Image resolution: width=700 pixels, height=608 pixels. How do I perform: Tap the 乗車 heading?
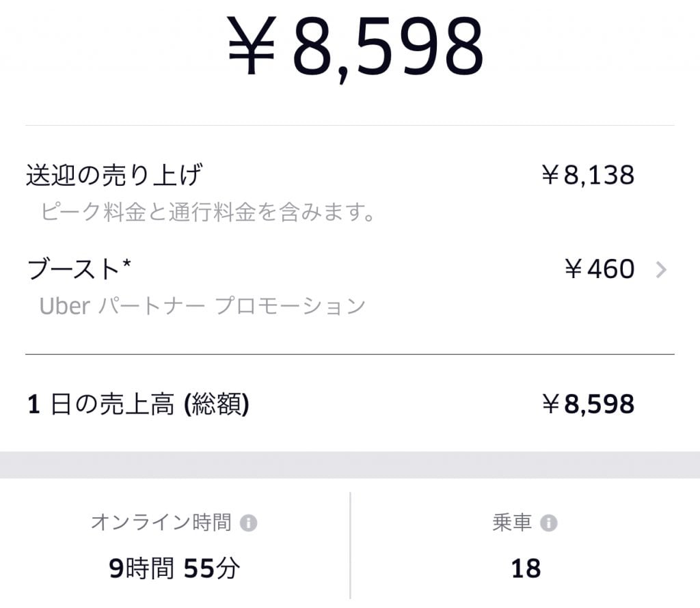tap(512, 523)
